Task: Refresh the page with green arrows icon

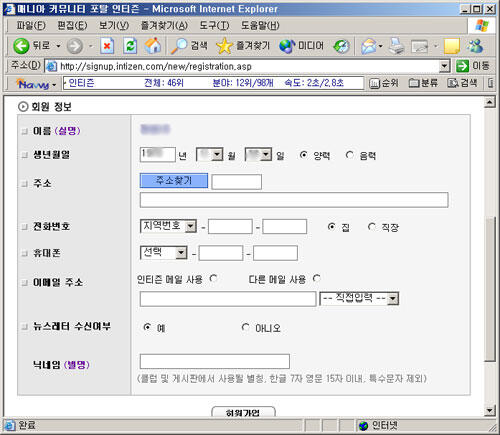Action: click(x=130, y=46)
